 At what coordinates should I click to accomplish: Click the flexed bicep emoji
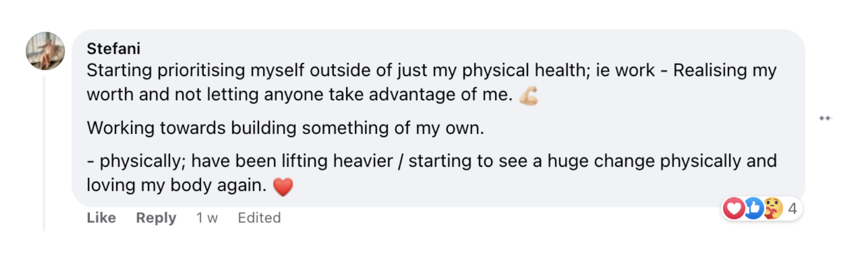click(x=529, y=95)
